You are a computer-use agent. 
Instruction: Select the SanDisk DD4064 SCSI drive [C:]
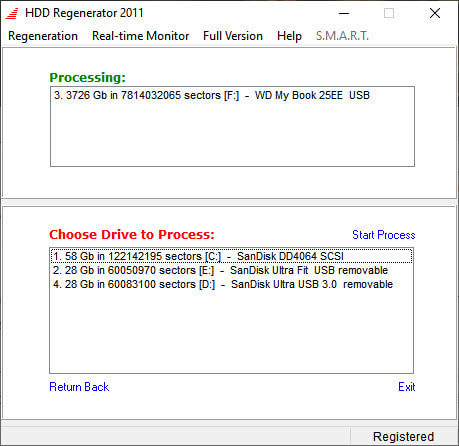tap(232, 256)
